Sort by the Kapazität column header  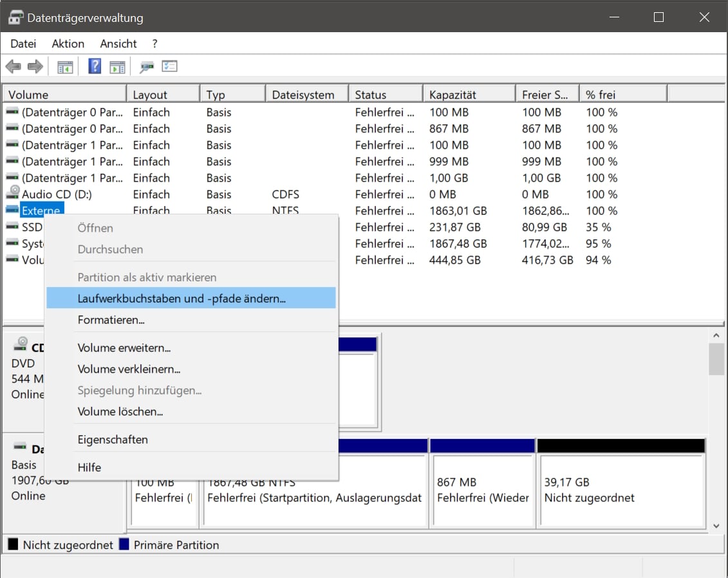469,94
